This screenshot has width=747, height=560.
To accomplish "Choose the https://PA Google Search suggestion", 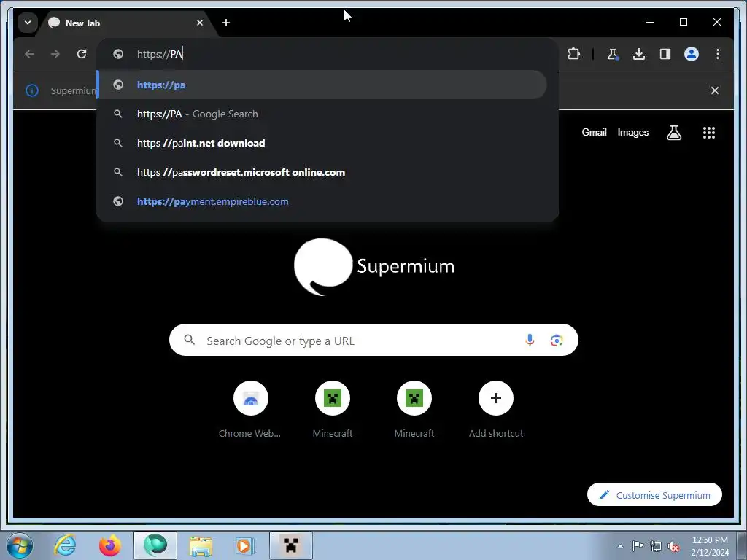I will [322, 114].
